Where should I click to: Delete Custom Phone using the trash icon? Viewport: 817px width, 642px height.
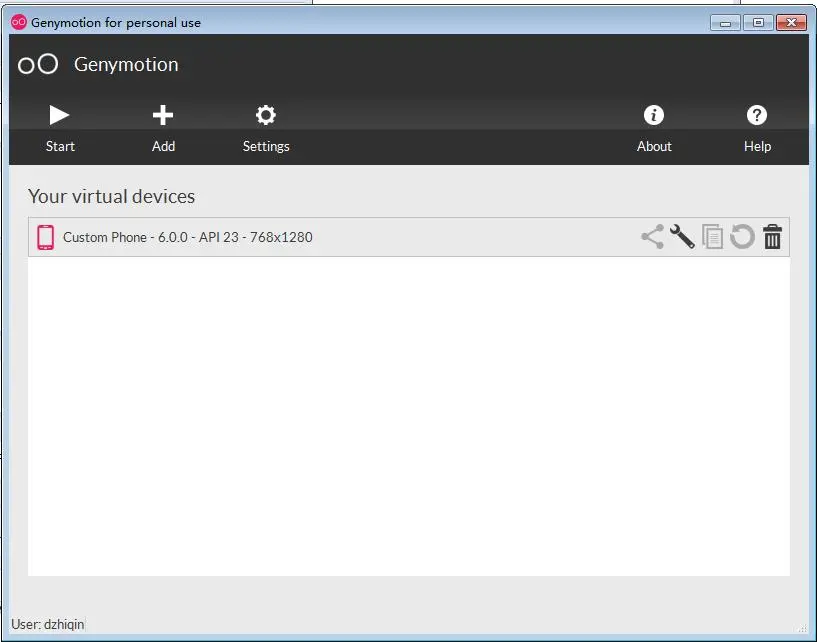click(x=772, y=237)
